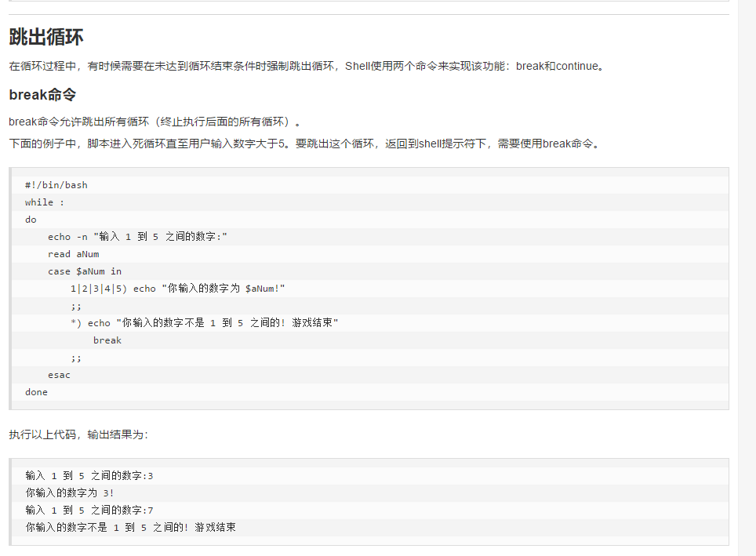This screenshot has height=556, width=756.
Task: Click the text 执行以上代码，输出结果为
Action: pyautogui.click(x=78, y=434)
